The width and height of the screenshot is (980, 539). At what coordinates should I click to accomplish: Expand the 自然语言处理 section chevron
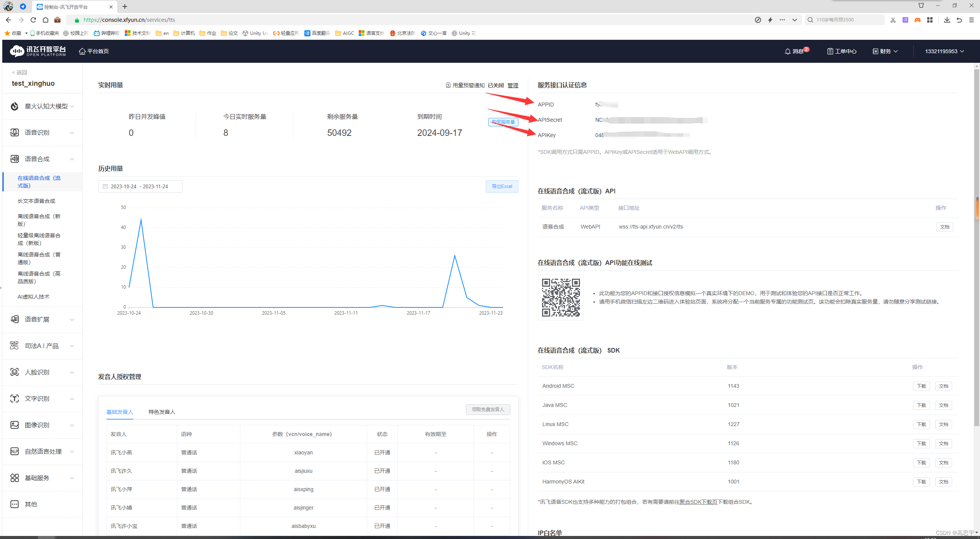coord(72,452)
